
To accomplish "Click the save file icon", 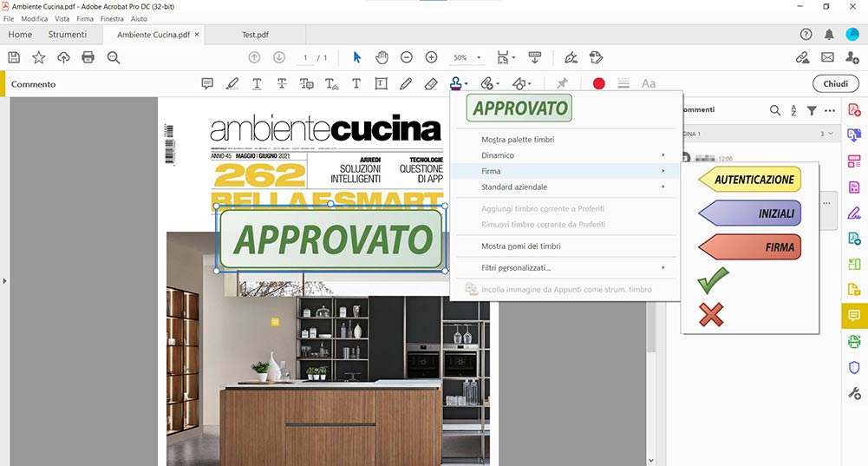I will point(14,57).
